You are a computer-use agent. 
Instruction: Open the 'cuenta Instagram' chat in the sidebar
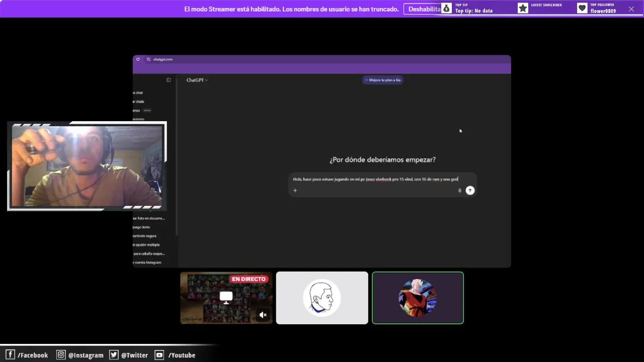[x=147, y=262]
